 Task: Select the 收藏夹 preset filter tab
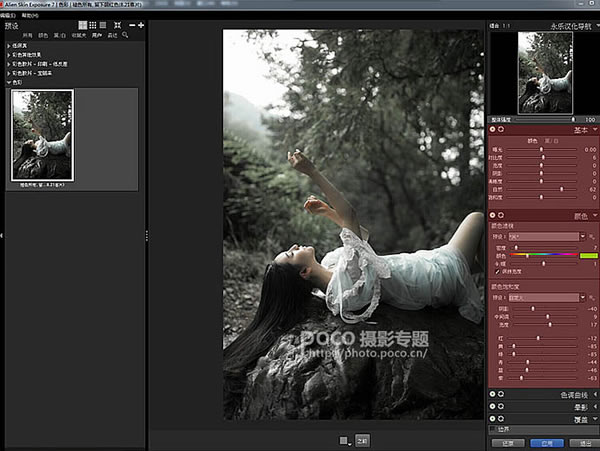coord(79,36)
